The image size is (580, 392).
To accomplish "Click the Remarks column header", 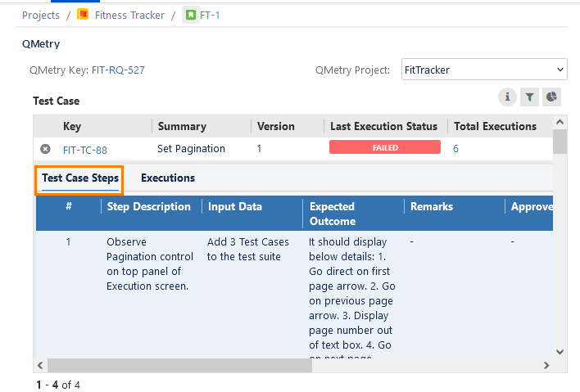I will 432,206.
